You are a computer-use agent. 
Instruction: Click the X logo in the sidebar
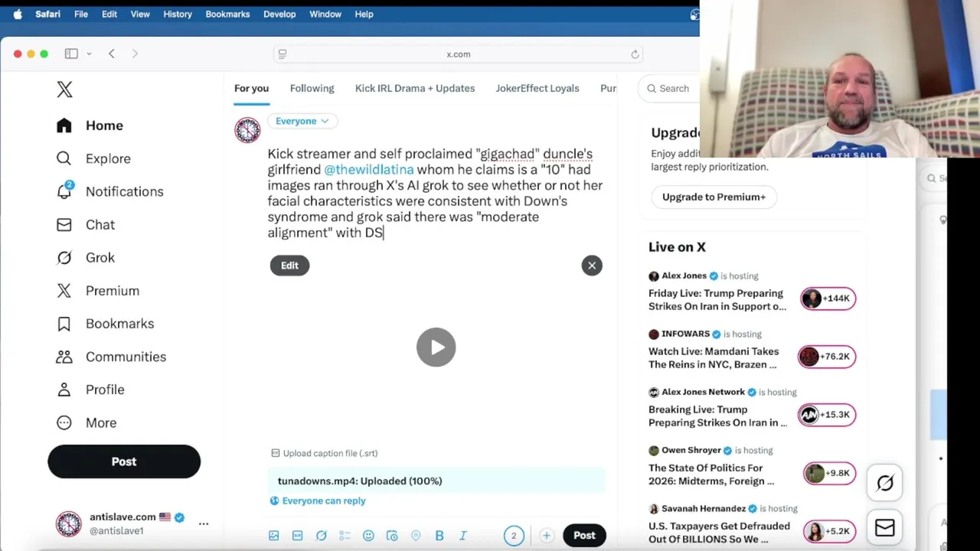point(64,90)
